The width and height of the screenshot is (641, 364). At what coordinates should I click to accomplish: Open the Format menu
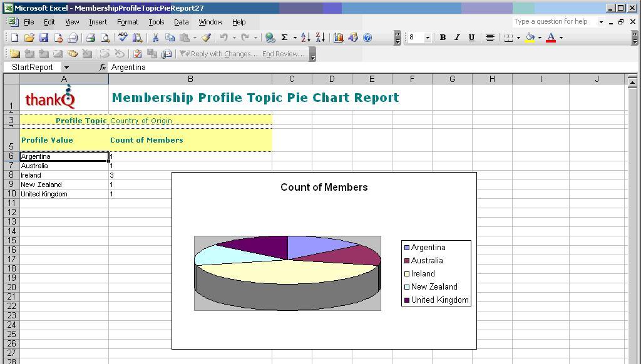tap(128, 22)
